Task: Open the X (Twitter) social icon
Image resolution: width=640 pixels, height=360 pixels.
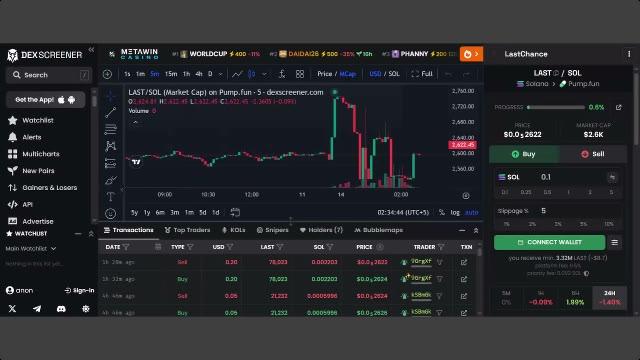Action: click(x=12, y=309)
